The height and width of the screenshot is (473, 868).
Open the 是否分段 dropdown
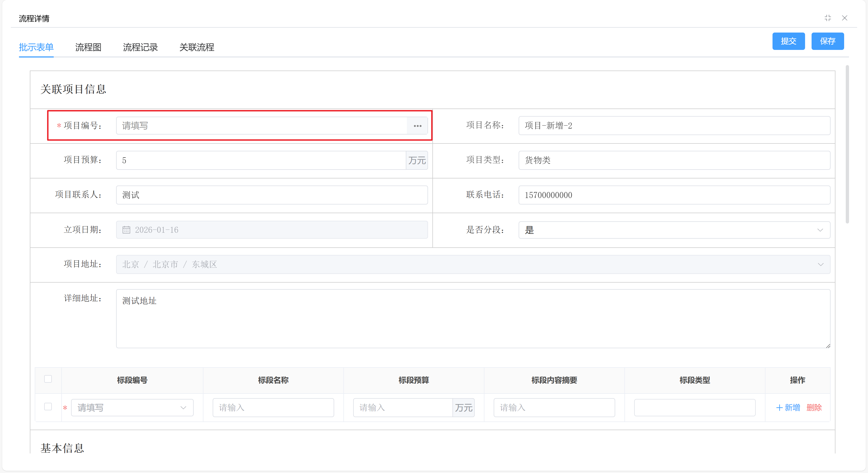[x=674, y=230]
